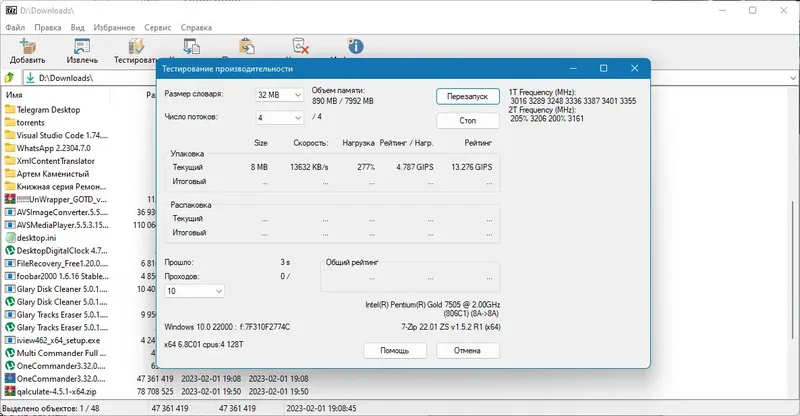
Task: Click the Помощь button
Action: click(395, 351)
